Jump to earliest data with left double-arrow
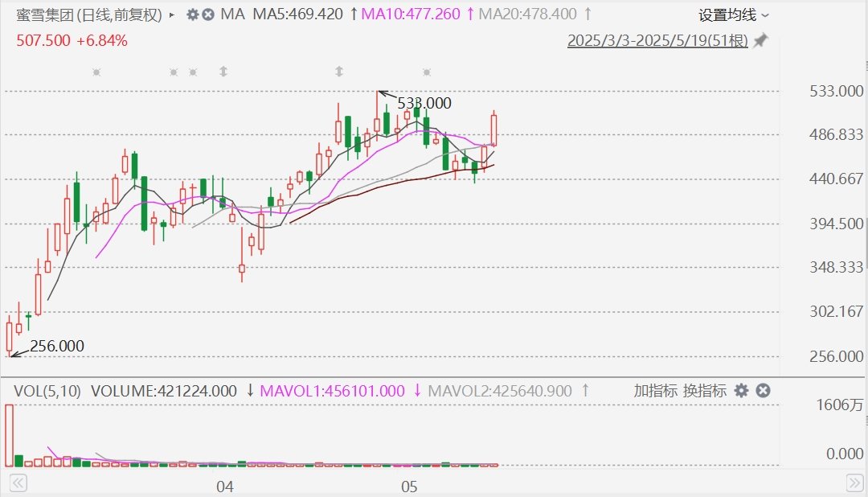 tap(18, 483)
